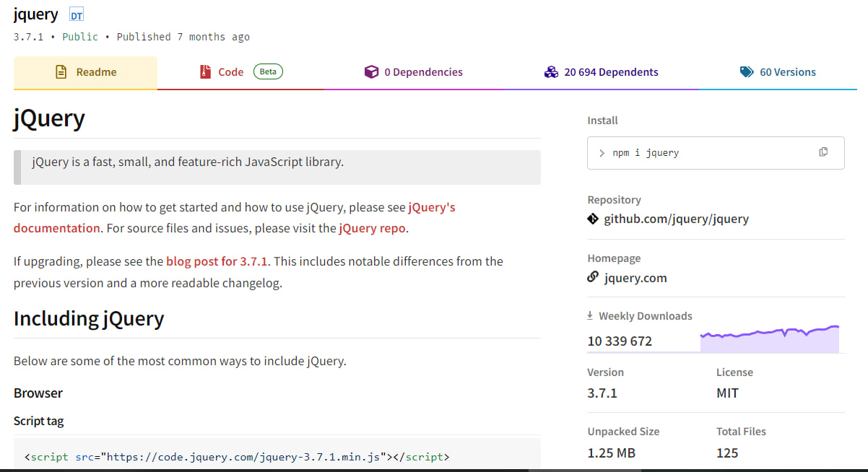Copy the npm install command
This screenshot has width=868, height=472.
pyautogui.click(x=823, y=152)
